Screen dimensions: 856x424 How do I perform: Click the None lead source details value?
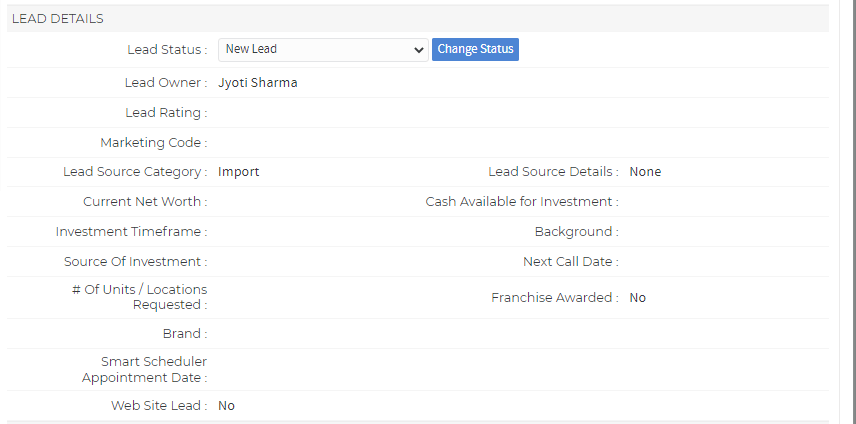click(x=645, y=172)
